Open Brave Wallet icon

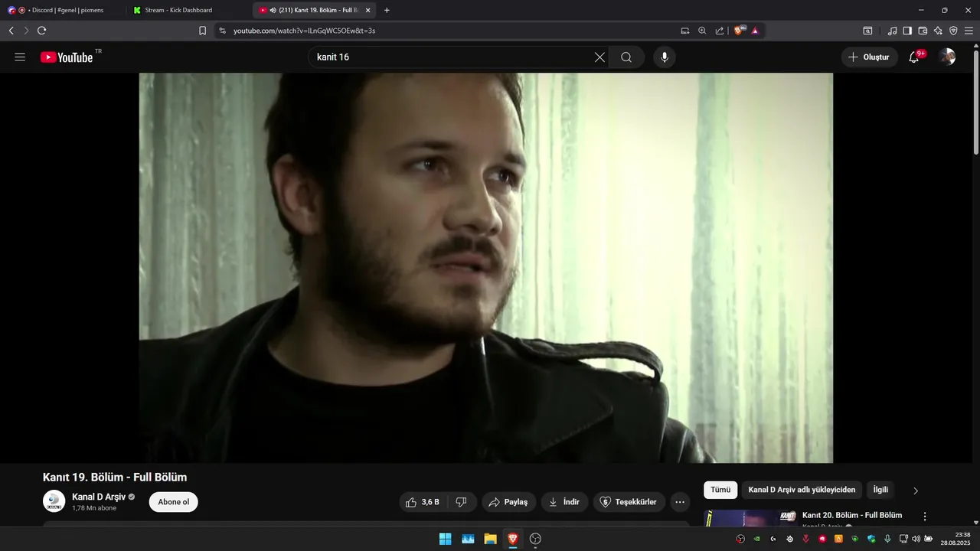click(923, 31)
